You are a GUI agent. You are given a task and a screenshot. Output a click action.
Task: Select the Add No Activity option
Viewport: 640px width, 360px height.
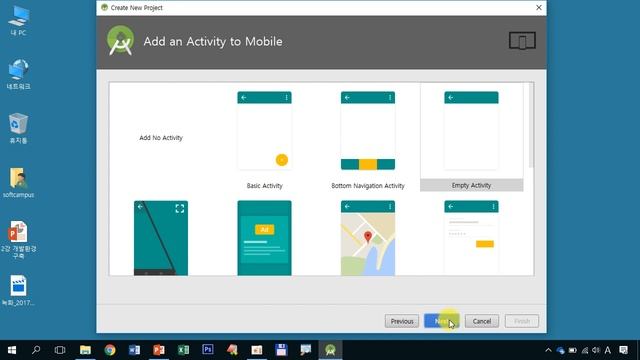(161, 138)
